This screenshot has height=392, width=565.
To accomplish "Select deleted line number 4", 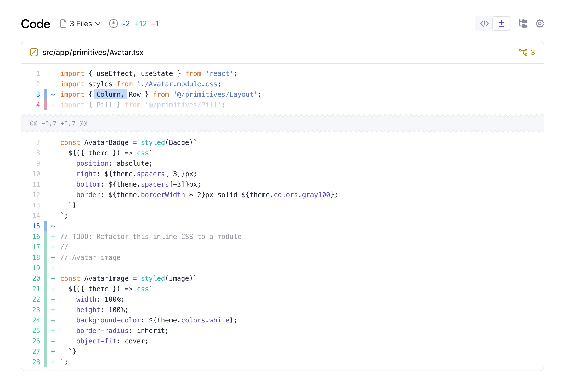I will point(38,105).
